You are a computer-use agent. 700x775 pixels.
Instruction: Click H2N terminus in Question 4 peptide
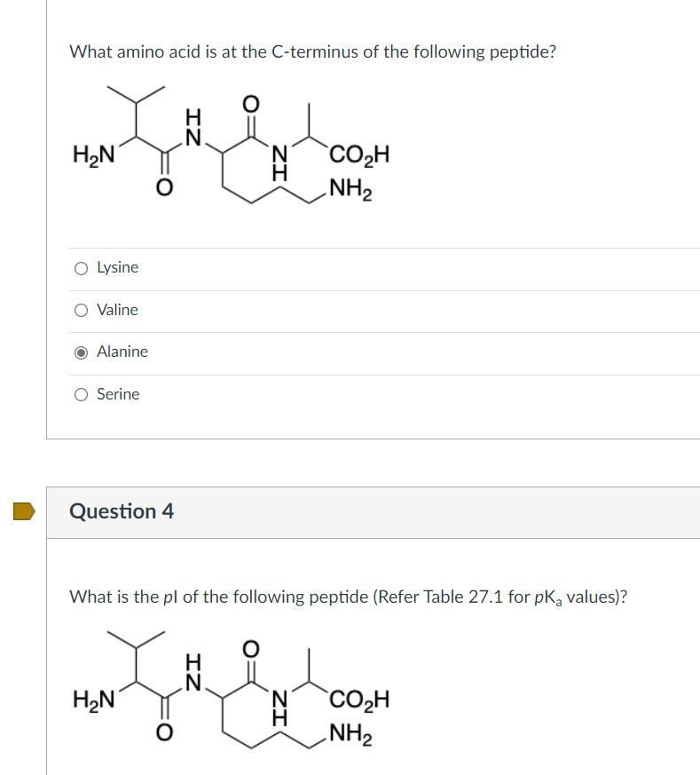click(x=92, y=700)
